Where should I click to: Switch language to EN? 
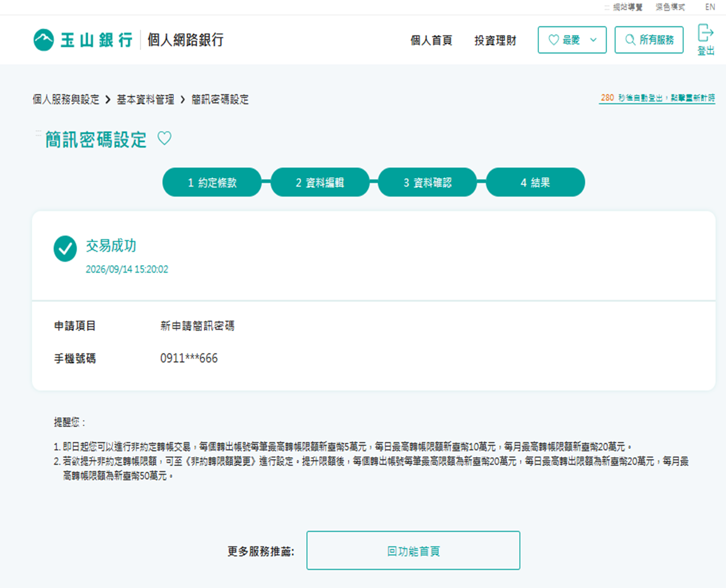pos(710,7)
